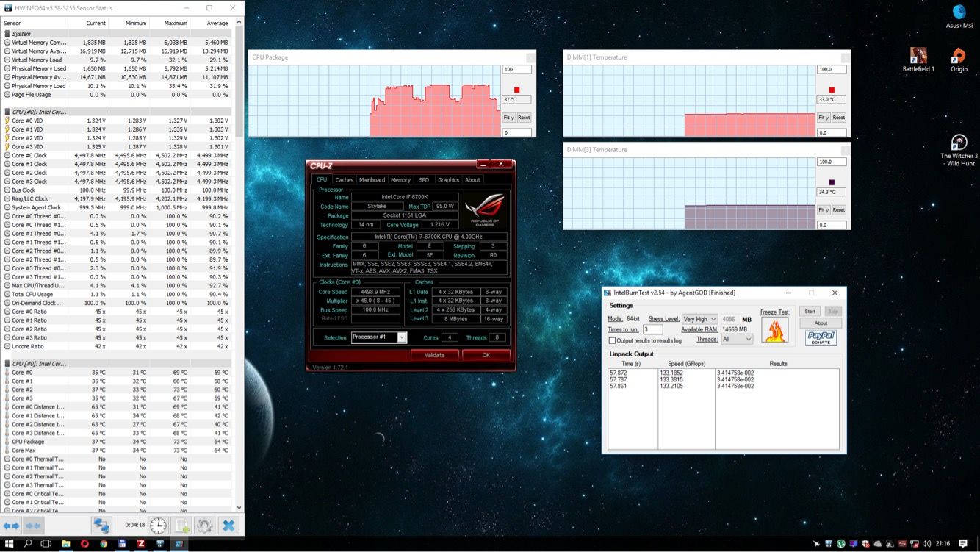Select the Total CPU Usage row in HWiNFO
Image resolution: width=980 pixels, height=552 pixels.
point(117,294)
